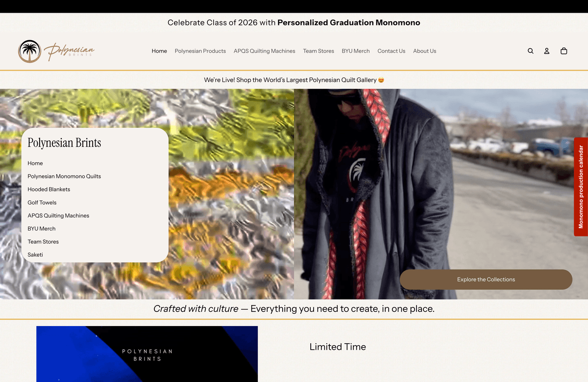Viewport: 588px width, 382px height.
Task: Open the Monomono production calendar side tab
Action: pos(581,187)
